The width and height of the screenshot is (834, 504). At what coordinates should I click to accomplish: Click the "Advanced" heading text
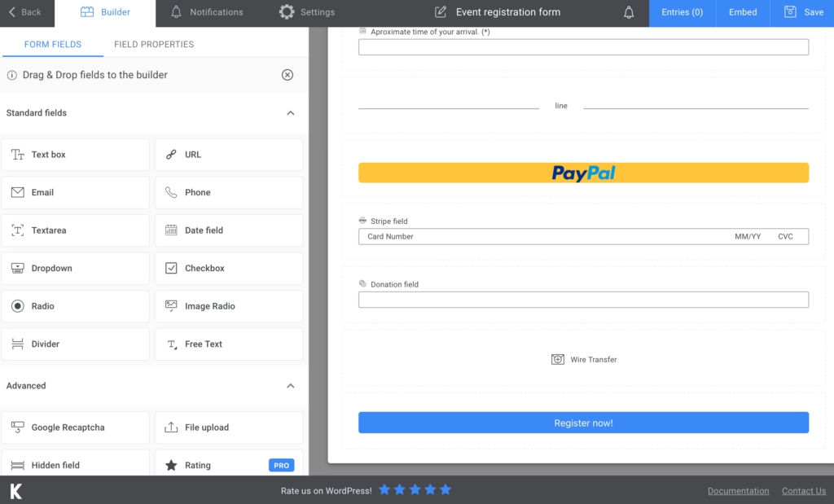pyautogui.click(x=26, y=386)
